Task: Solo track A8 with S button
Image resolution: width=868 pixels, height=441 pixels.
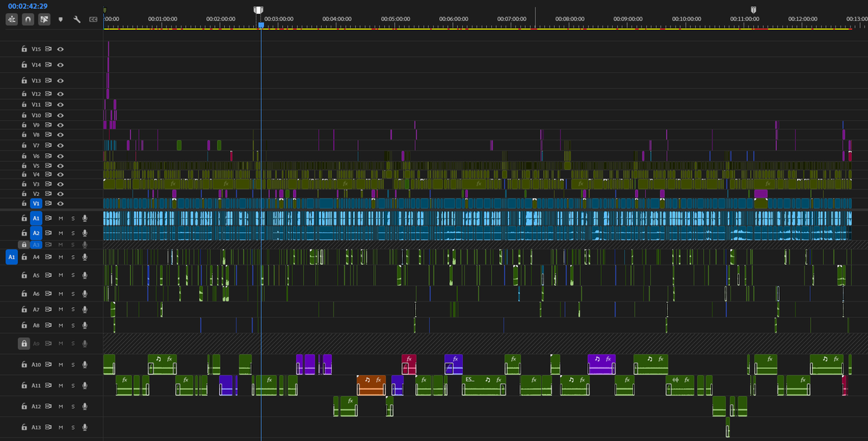Action: pos(73,325)
